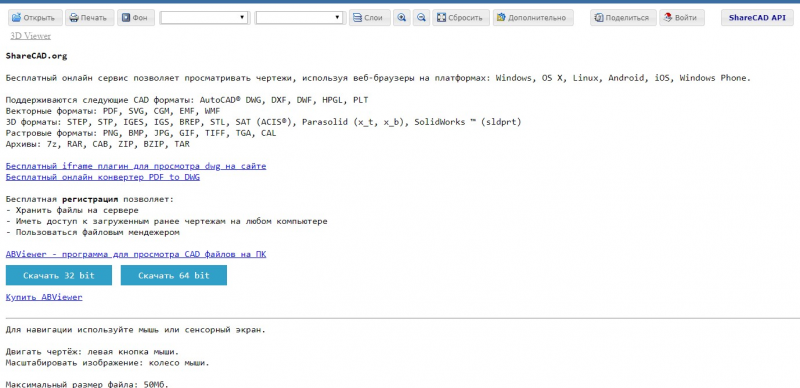This screenshot has width=800, height=388.
Task: Click the 'Масштабировать изображение: колесо мыши' text
Action: click(x=108, y=363)
